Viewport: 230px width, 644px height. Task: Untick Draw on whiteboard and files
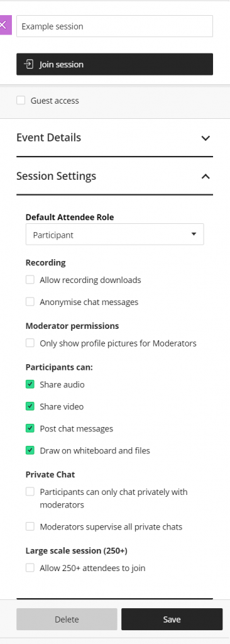point(30,450)
